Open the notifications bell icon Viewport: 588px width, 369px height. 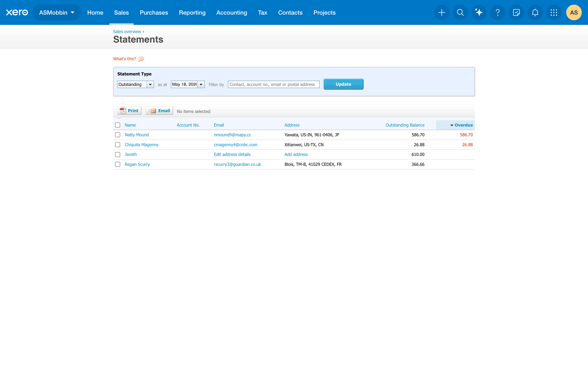pos(535,13)
